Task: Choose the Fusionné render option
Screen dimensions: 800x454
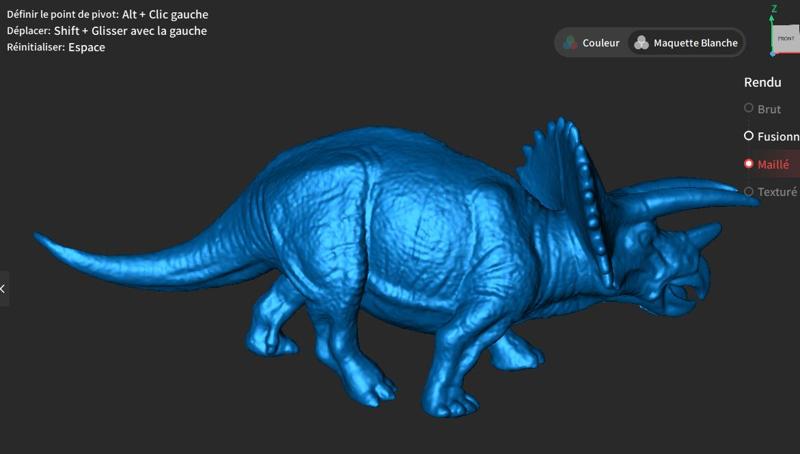Action: tap(772, 136)
